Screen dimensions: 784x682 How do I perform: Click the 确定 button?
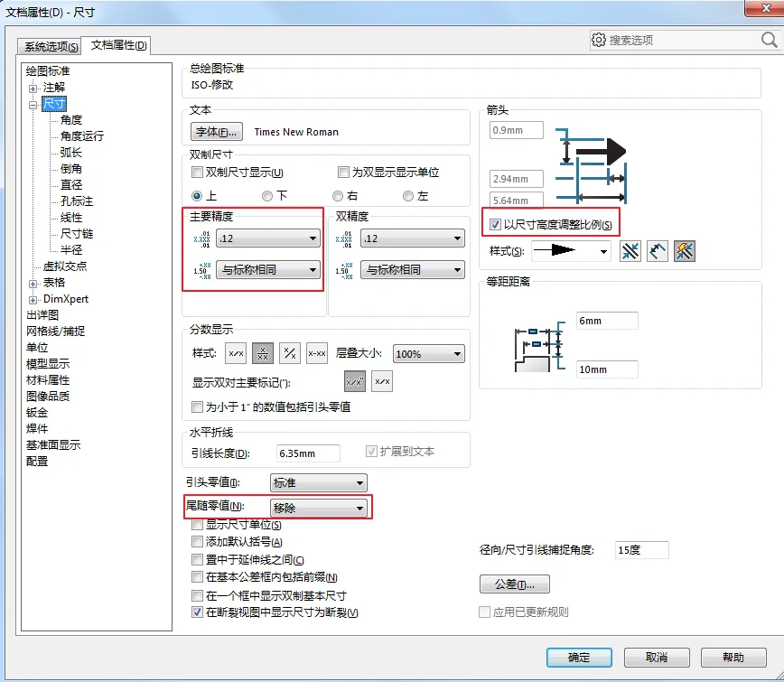579,657
